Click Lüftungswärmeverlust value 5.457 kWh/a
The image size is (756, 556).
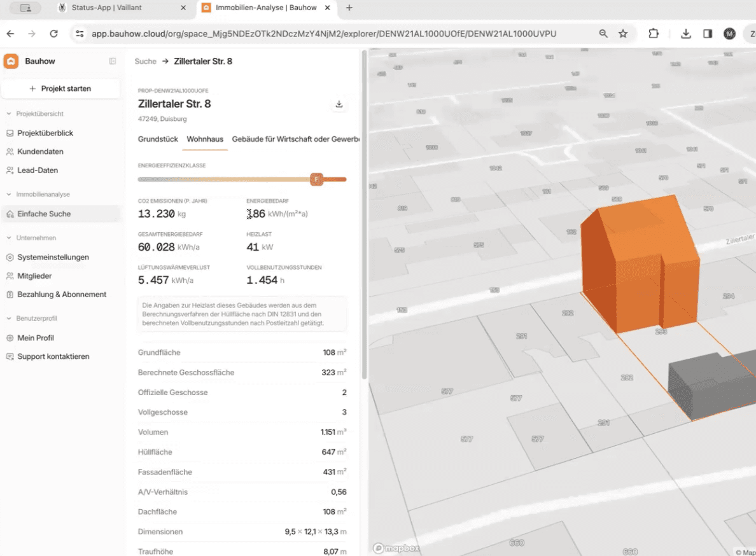click(165, 281)
